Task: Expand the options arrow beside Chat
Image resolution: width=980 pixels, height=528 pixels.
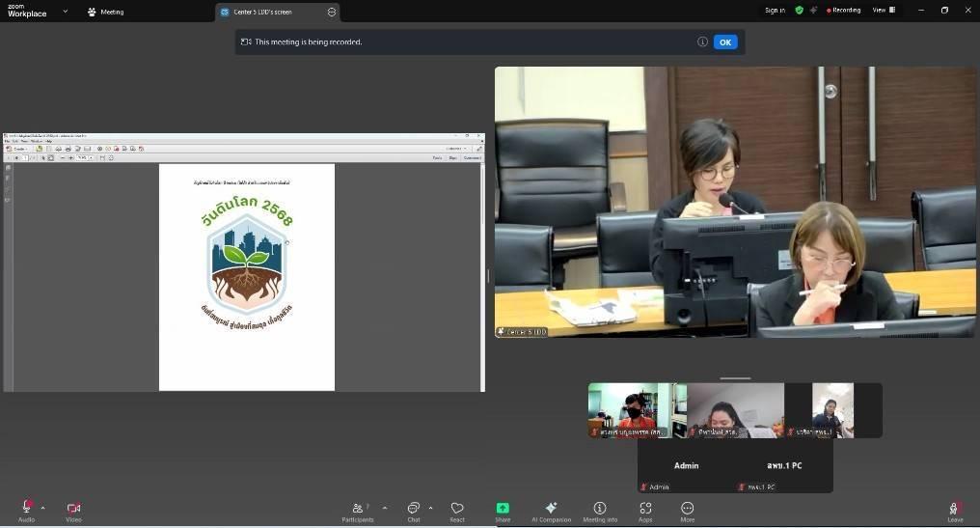Action: [430, 508]
